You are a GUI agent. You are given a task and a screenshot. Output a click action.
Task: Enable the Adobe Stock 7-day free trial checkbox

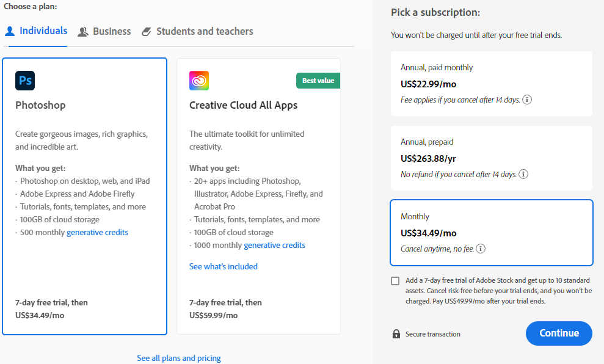(x=395, y=281)
